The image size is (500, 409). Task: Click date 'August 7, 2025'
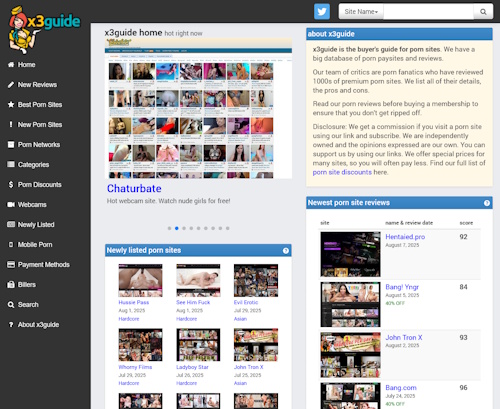(402, 245)
